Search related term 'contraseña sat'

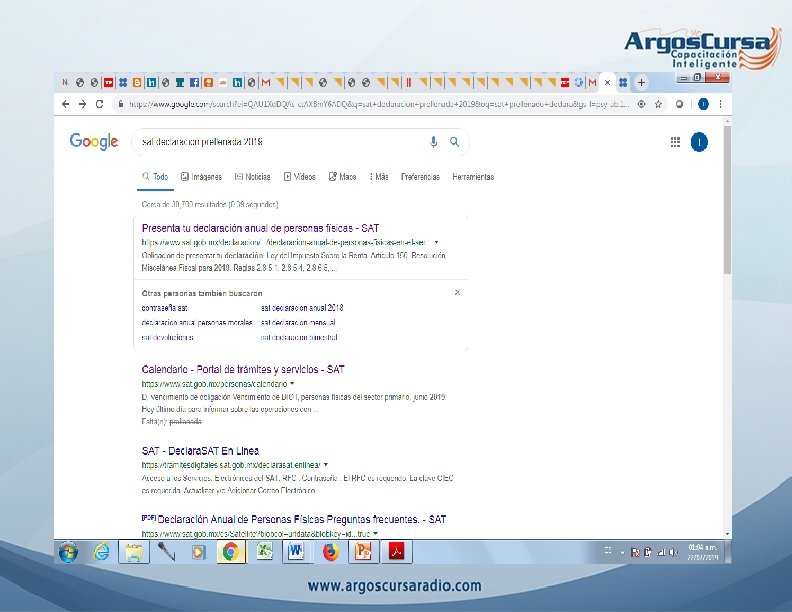pos(165,308)
